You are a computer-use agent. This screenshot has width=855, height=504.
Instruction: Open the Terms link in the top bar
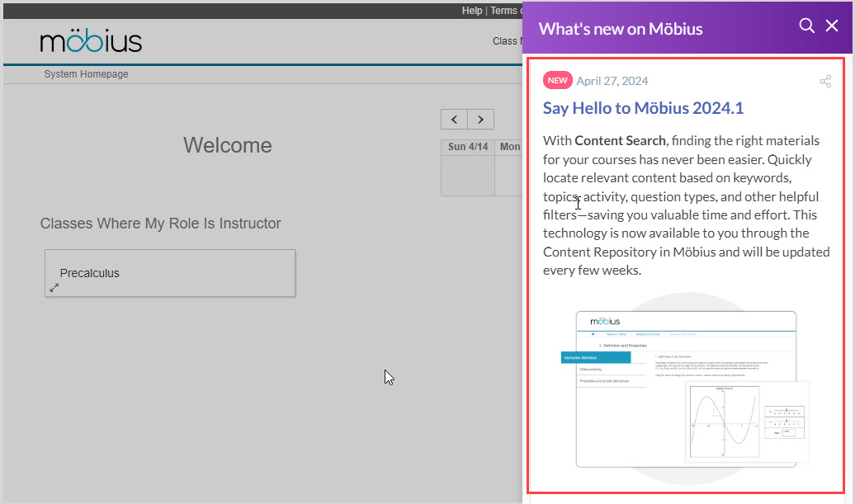(504, 10)
